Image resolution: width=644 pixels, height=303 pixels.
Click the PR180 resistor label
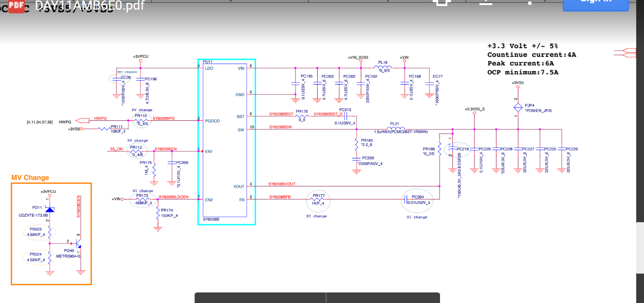click(x=367, y=140)
